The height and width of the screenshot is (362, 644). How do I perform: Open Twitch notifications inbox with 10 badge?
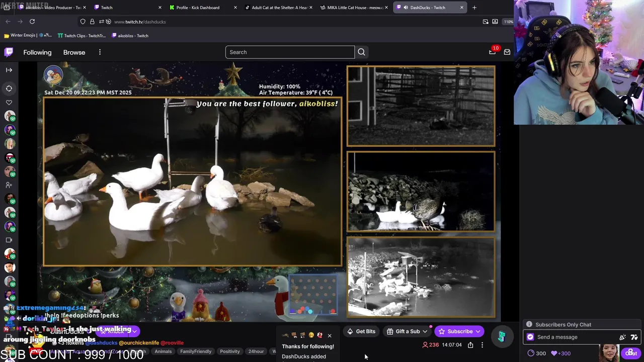point(493,52)
